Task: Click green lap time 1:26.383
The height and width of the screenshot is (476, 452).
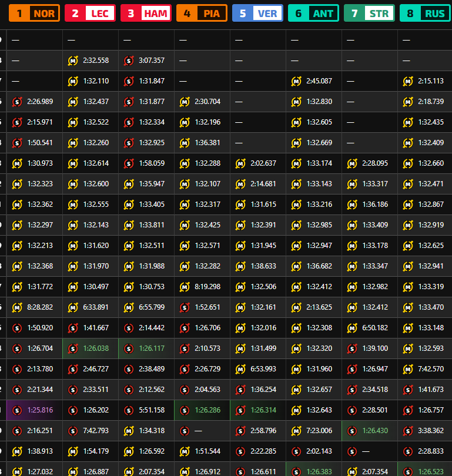Action: point(319,472)
